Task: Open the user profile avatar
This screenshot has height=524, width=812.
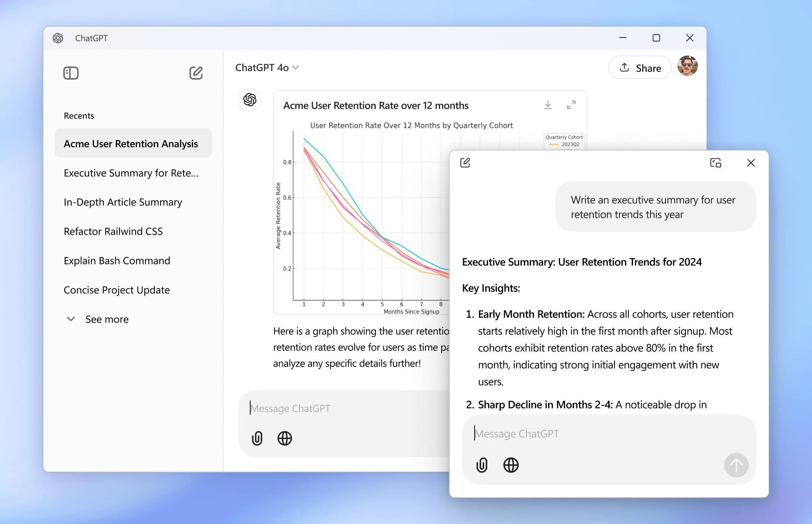Action: point(687,66)
